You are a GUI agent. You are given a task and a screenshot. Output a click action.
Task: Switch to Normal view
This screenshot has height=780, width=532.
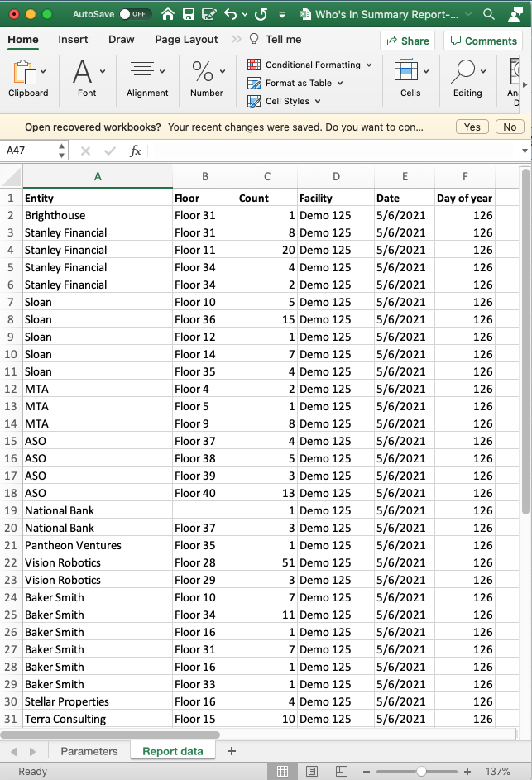(x=282, y=771)
